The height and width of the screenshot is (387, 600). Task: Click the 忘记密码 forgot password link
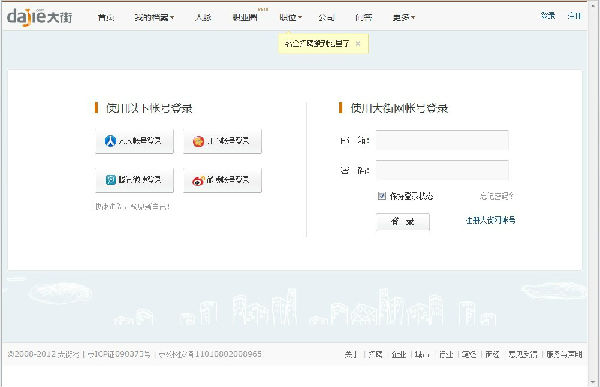(x=496, y=196)
